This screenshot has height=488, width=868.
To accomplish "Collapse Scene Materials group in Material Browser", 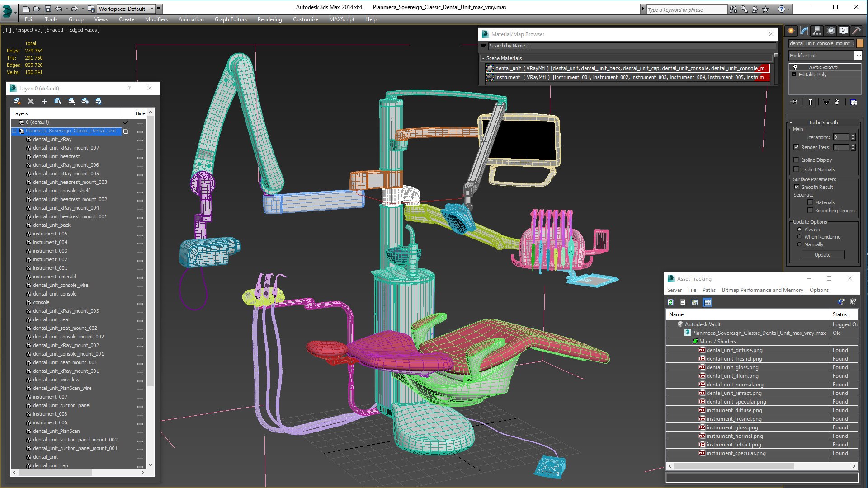I will (483, 58).
